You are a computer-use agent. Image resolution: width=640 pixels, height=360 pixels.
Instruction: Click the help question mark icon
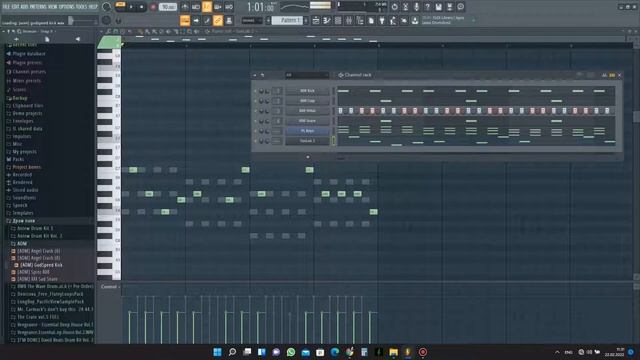click(x=427, y=7)
